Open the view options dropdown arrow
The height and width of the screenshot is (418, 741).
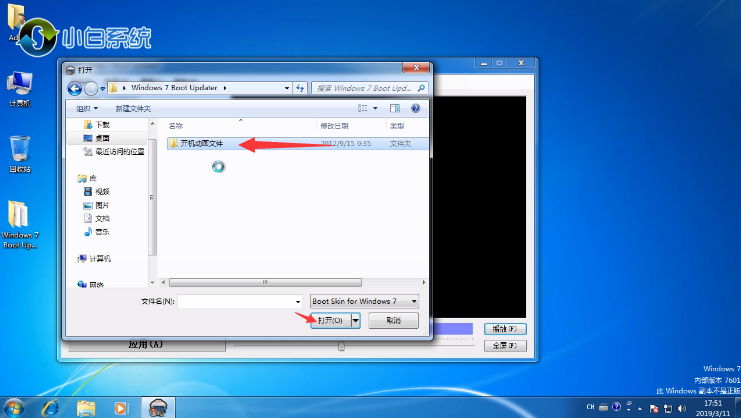(375, 108)
